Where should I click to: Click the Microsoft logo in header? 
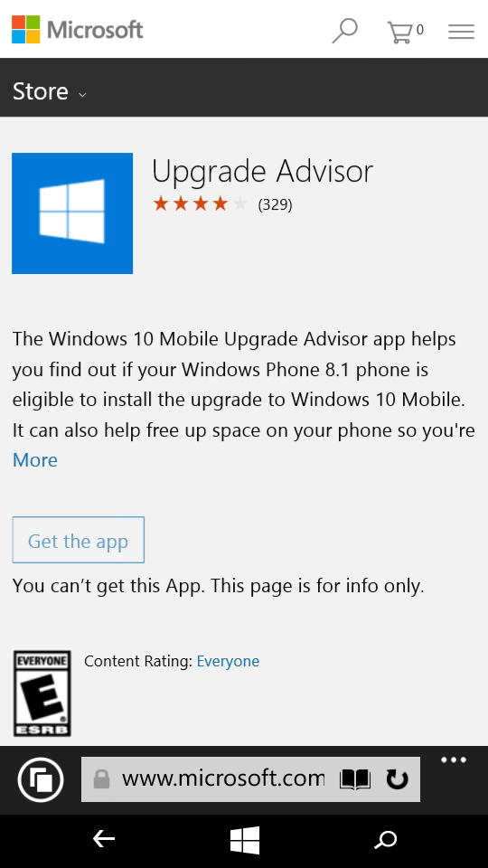coord(78,29)
